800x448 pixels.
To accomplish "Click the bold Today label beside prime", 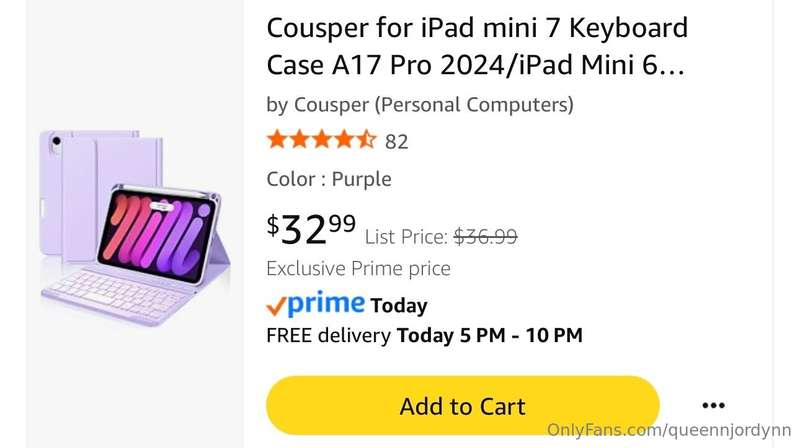I will tap(398, 306).
